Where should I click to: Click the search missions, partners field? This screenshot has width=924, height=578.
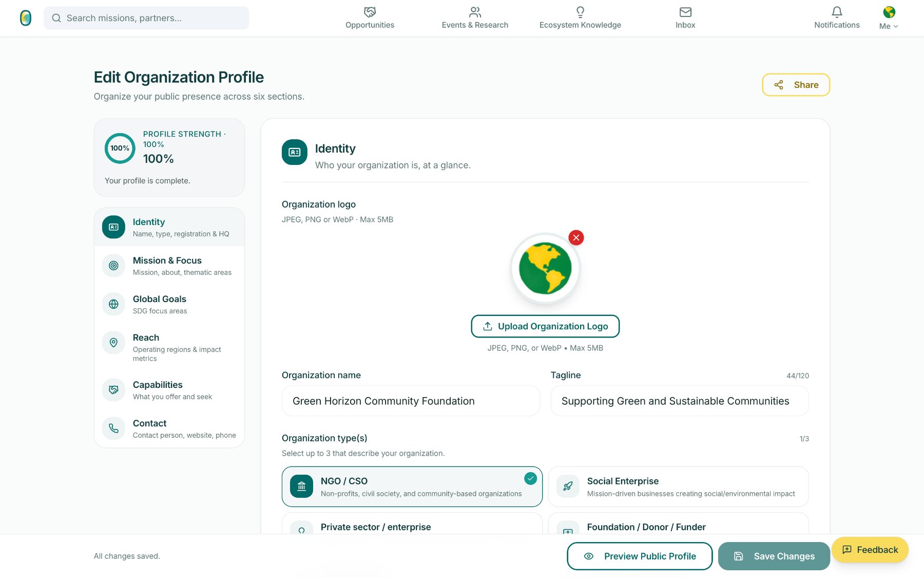(x=146, y=18)
